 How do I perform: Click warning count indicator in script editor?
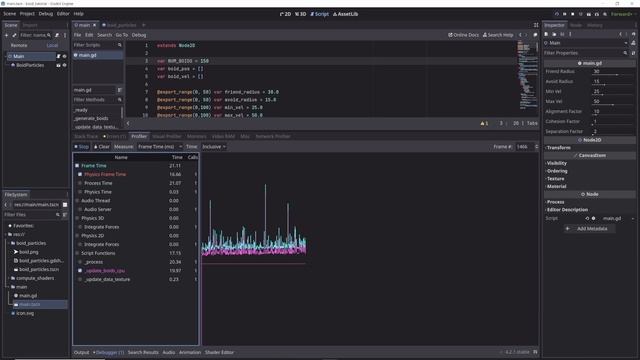[x=484, y=123]
